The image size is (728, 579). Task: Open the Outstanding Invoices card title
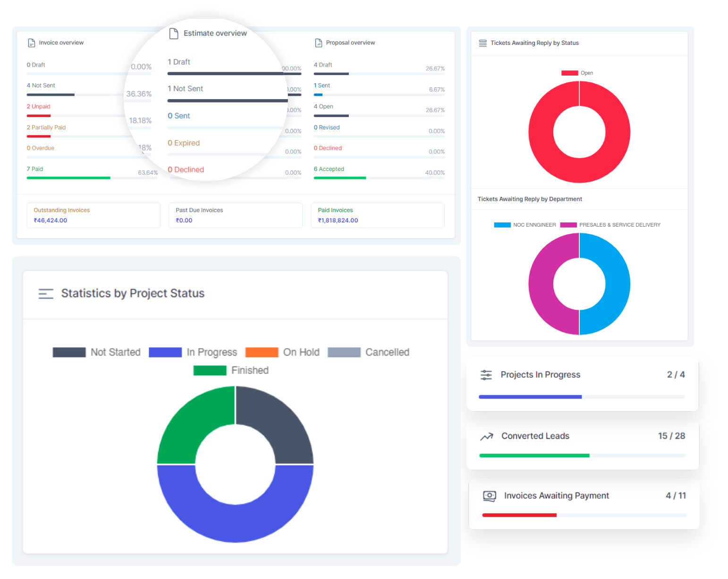click(62, 210)
